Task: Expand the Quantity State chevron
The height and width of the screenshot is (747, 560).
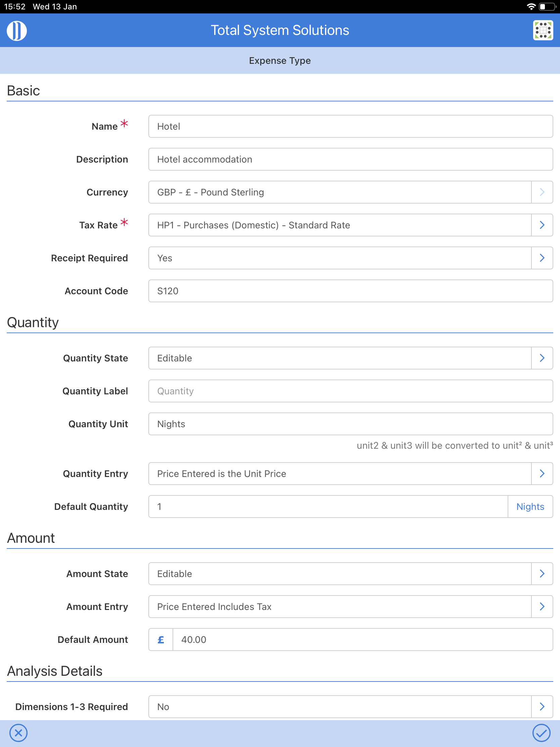Action: [542, 358]
